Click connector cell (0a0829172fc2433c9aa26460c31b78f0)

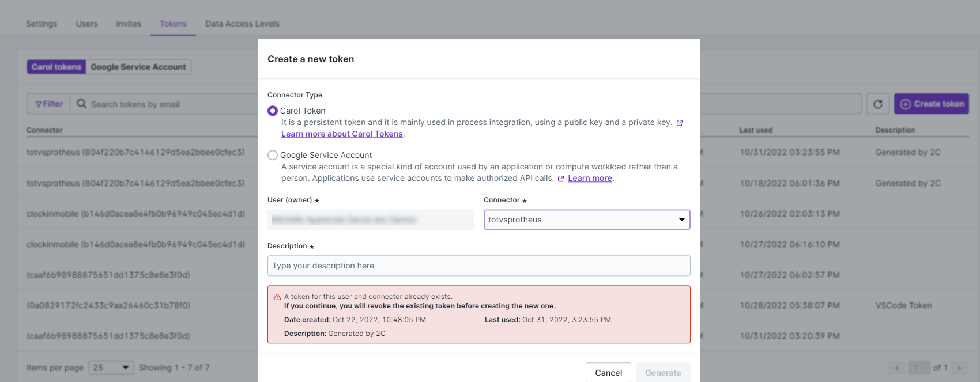[x=108, y=305]
